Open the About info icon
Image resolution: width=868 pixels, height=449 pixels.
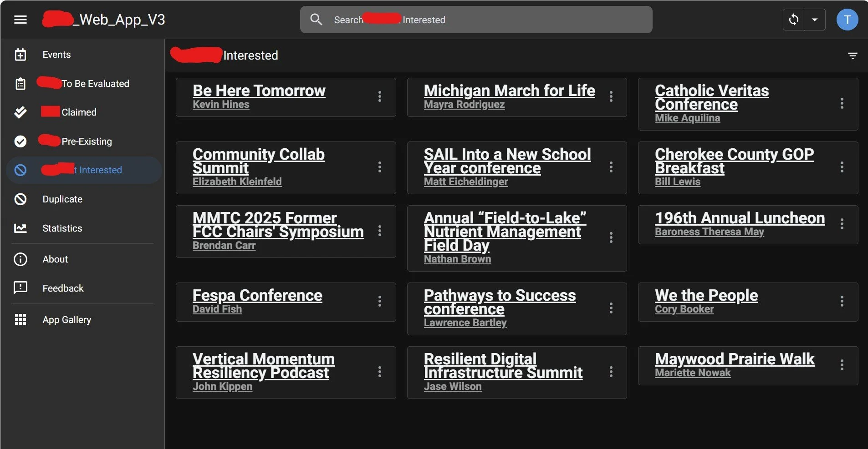pos(20,259)
